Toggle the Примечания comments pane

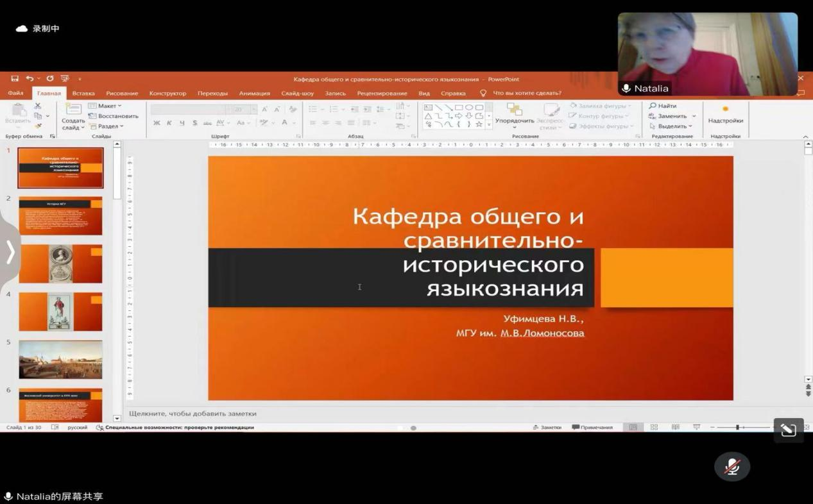coord(592,428)
